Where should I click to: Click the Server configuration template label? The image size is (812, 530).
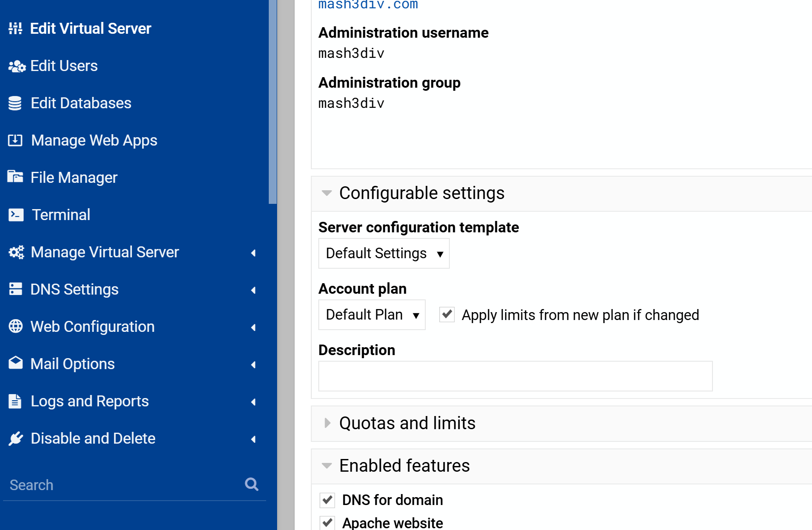[419, 228]
